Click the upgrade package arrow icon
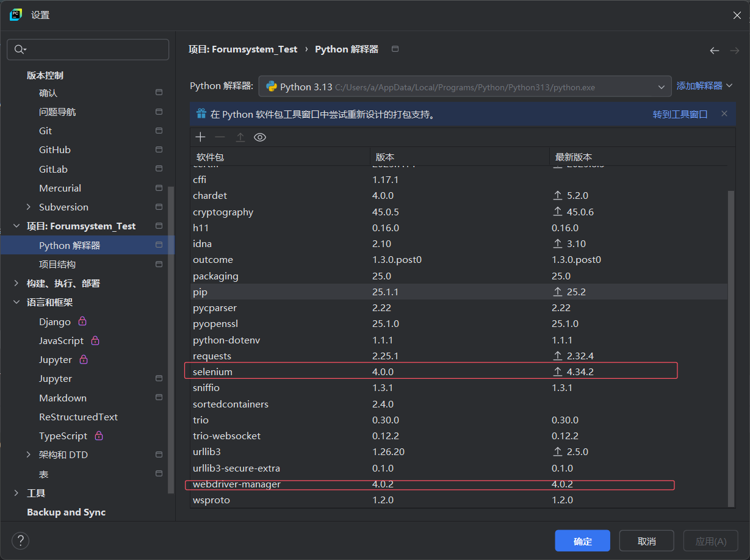Viewport: 750px width, 560px height. click(240, 137)
